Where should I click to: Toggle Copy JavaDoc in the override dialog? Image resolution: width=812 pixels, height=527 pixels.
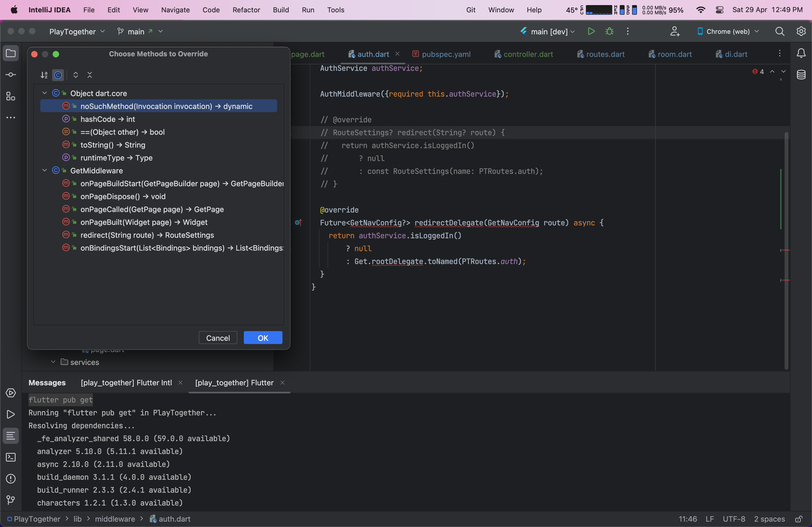58,75
